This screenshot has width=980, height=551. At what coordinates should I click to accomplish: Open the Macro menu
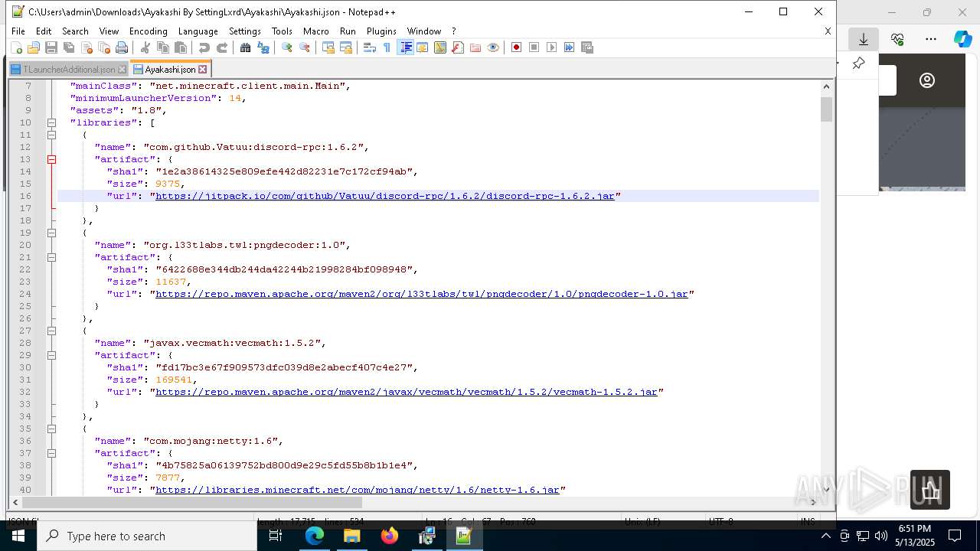coord(315,31)
